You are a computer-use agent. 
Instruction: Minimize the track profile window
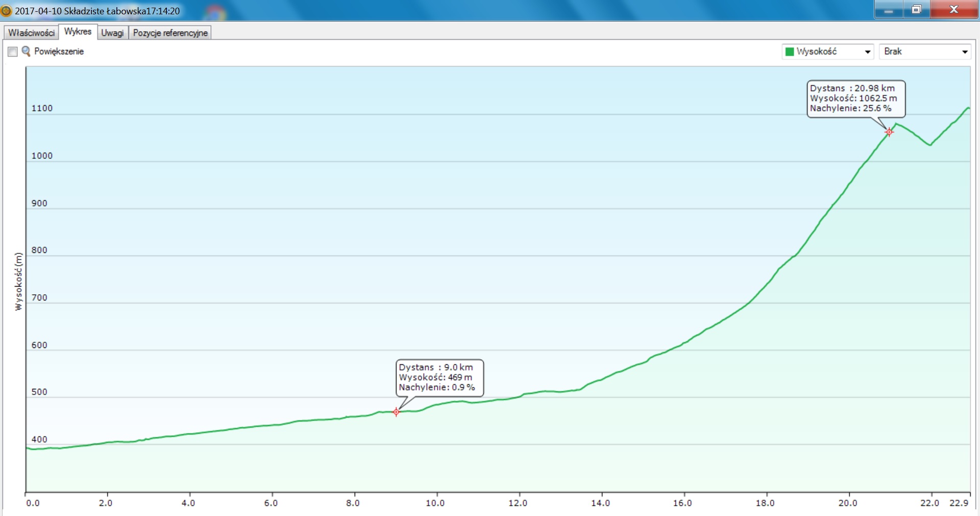click(x=889, y=10)
